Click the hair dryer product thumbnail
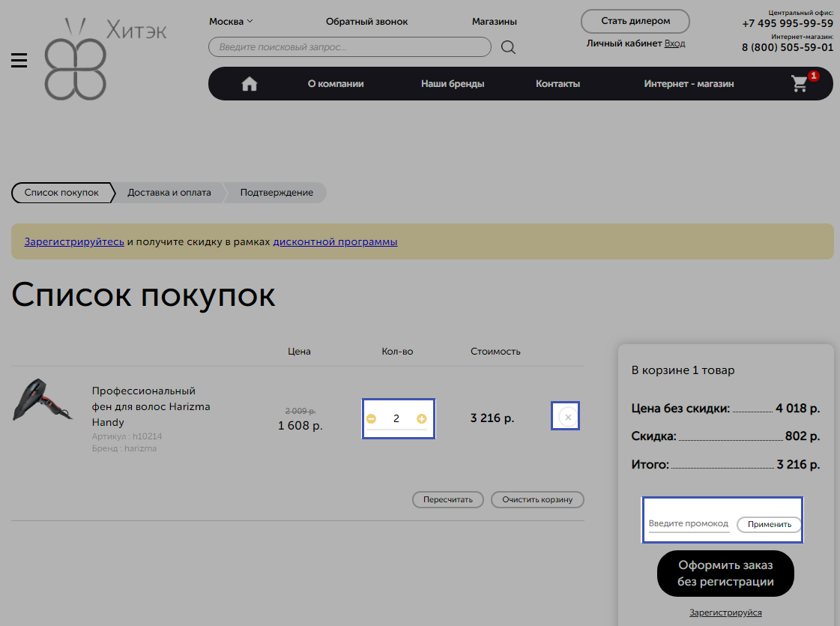The height and width of the screenshot is (626, 840). 41,400
